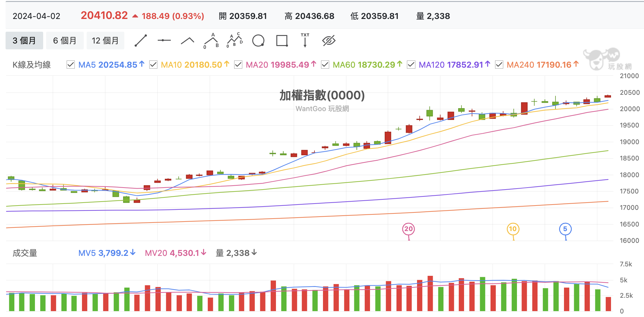Select the 0-A-B wave pattern tool
644x317 pixels.
211,41
